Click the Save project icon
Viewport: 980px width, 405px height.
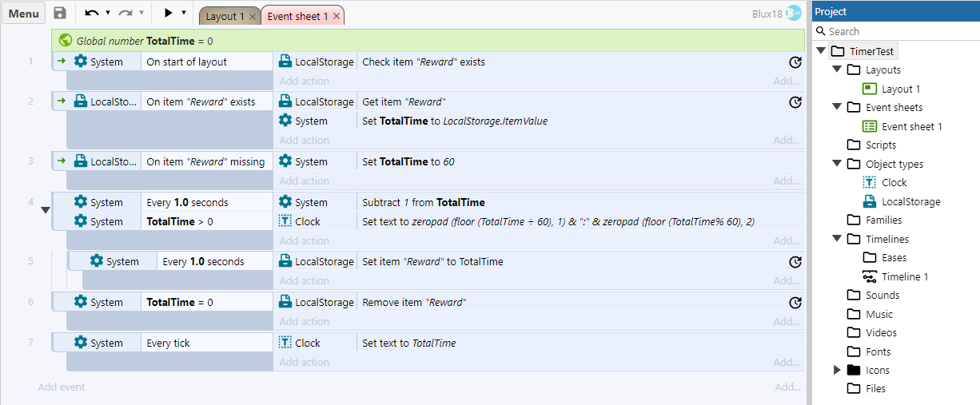pos(60,14)
